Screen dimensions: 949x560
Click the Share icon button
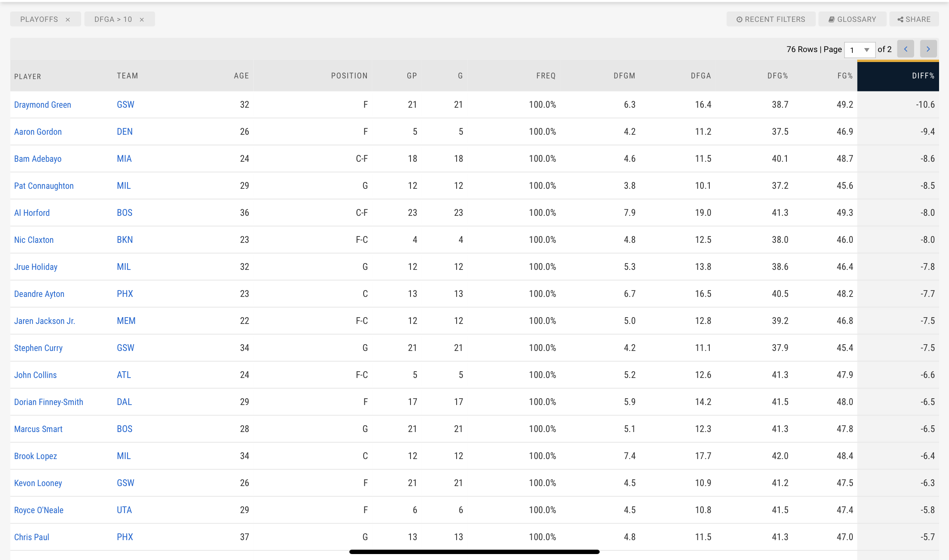pyautogui.click(x=914, y=19)
